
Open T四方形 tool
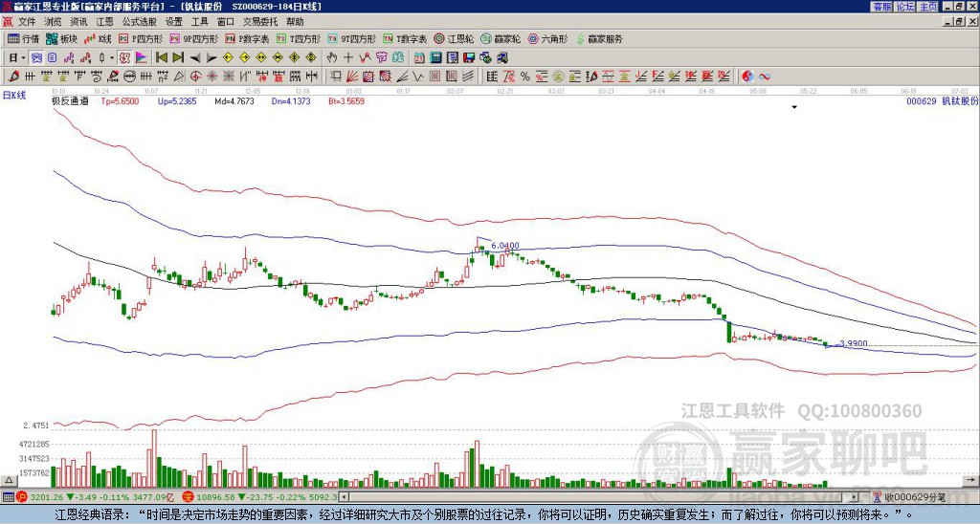pos(299,38)
